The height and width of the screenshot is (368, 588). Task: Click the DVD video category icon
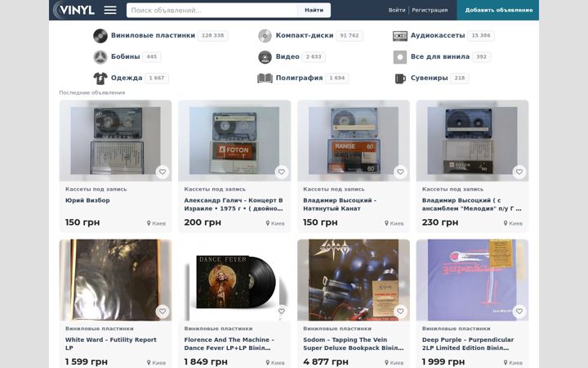(x=265, y=57)
